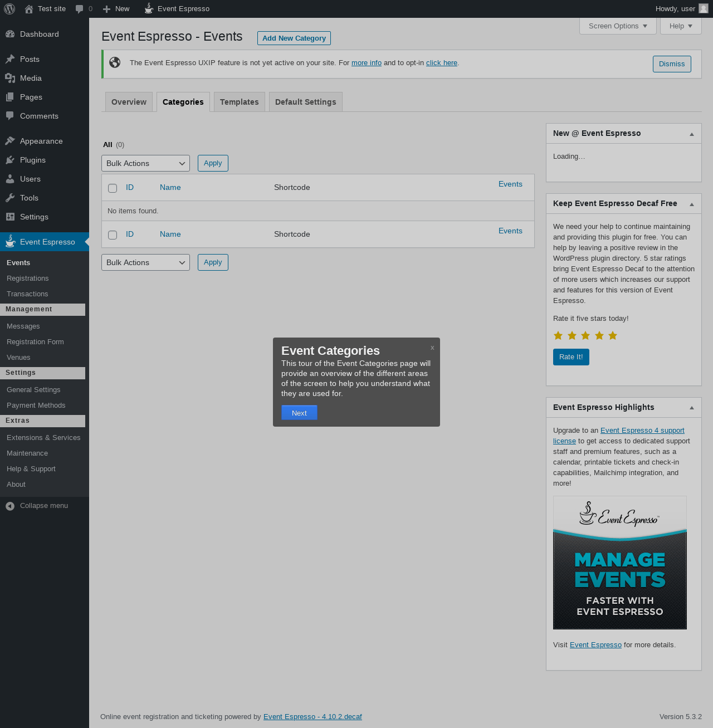Open Messages under Management

[x=23, y=326]
